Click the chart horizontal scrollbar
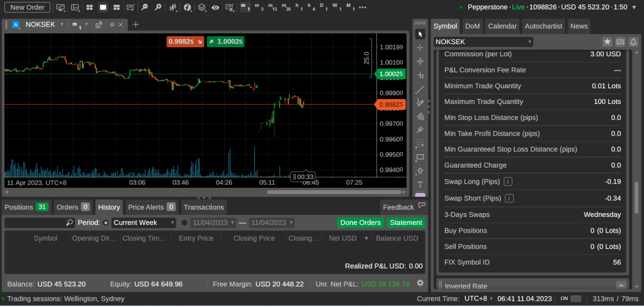 tap(334, 192)
